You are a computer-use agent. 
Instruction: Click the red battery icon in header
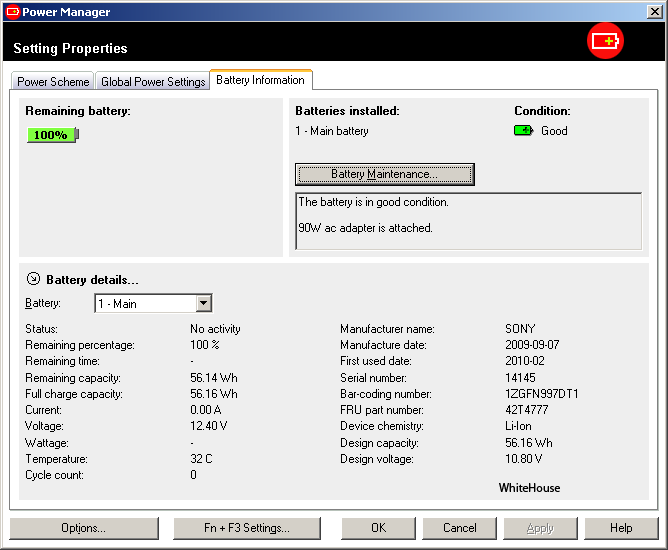coord(605,41)
